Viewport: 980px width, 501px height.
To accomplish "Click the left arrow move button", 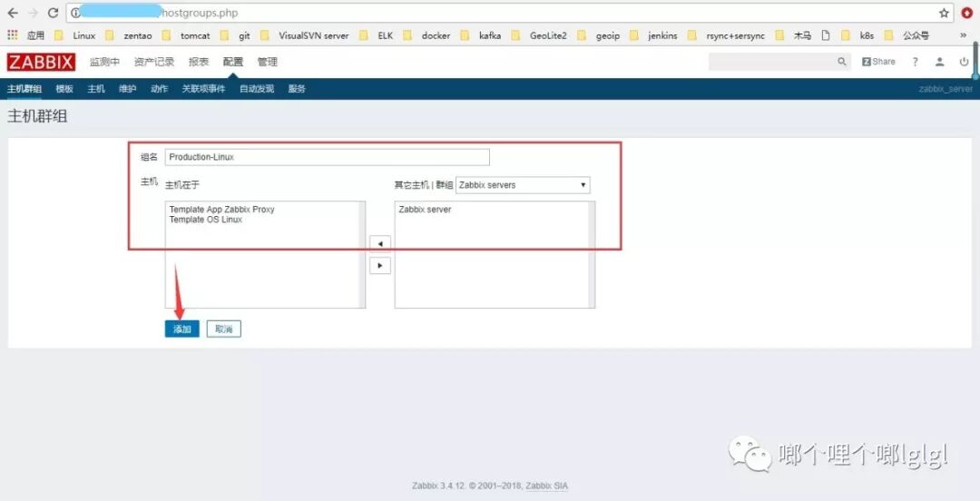I will 380,243.
